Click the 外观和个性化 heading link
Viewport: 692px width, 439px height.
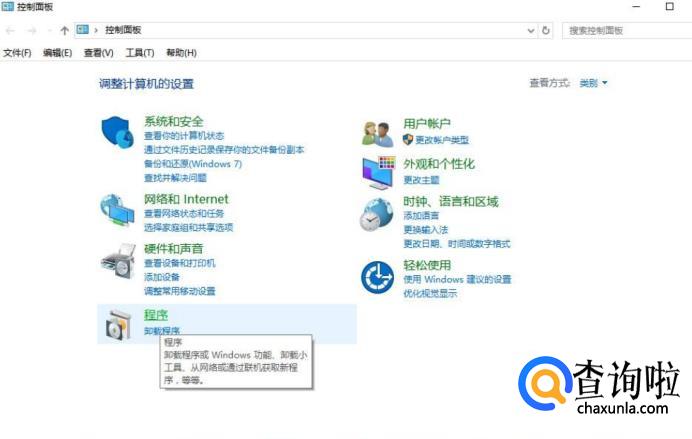(439, 164)
